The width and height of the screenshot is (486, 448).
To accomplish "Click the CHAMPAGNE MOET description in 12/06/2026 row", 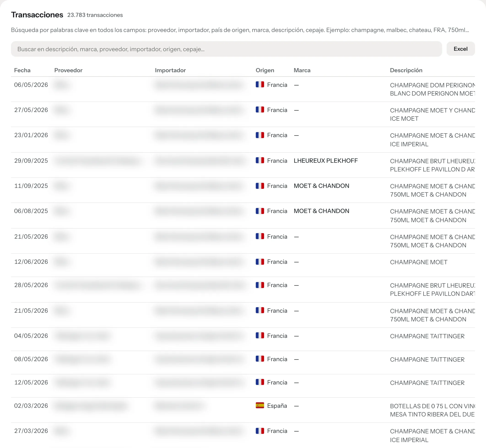I will [418, 262].
